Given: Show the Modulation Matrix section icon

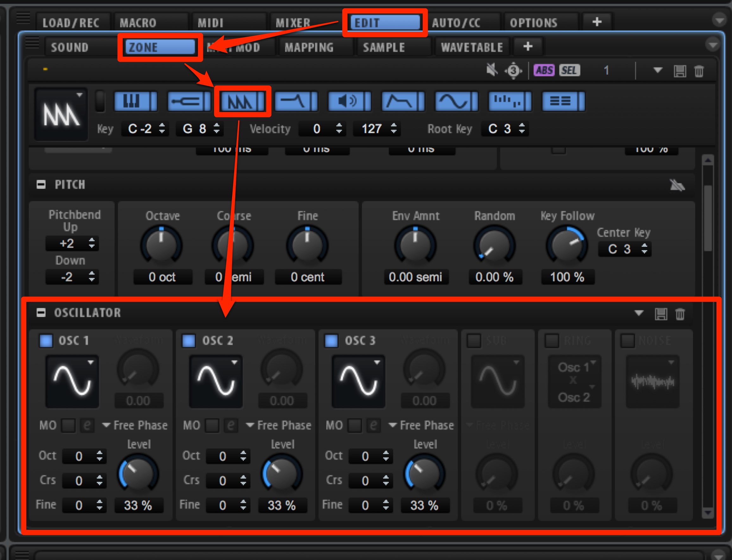Looking at the screenshot, I should click(564, 101).
